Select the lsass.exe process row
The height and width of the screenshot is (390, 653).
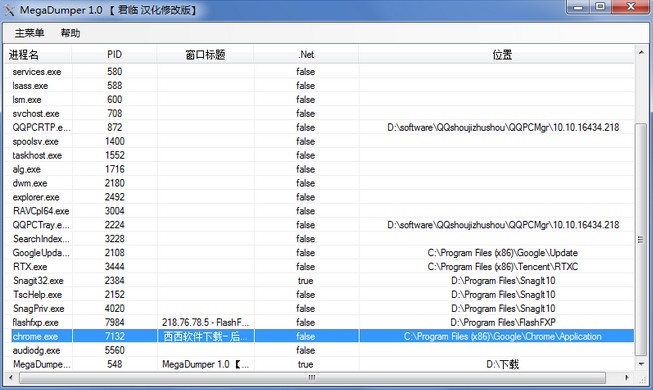click(319, 85)
